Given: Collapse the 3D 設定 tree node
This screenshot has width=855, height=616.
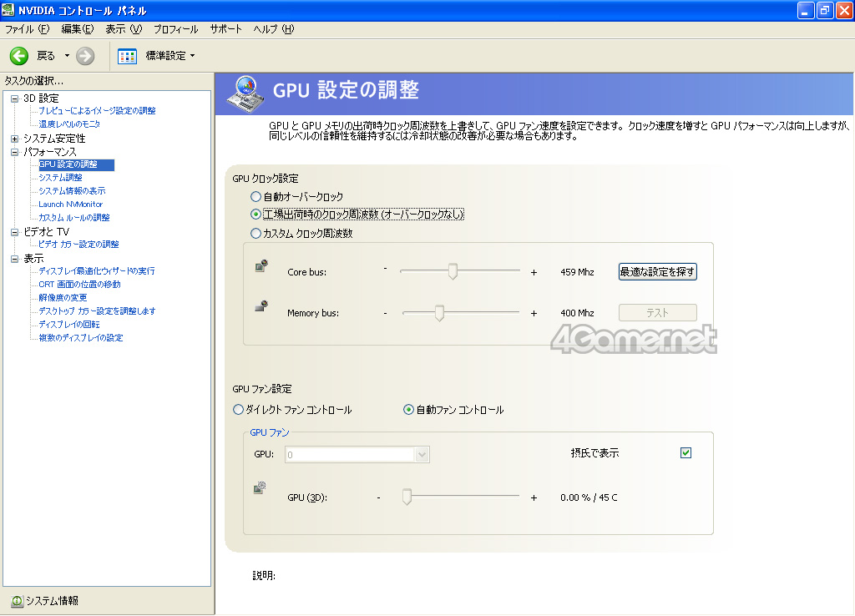Looking at the screenshot, I should coord(15,98).
